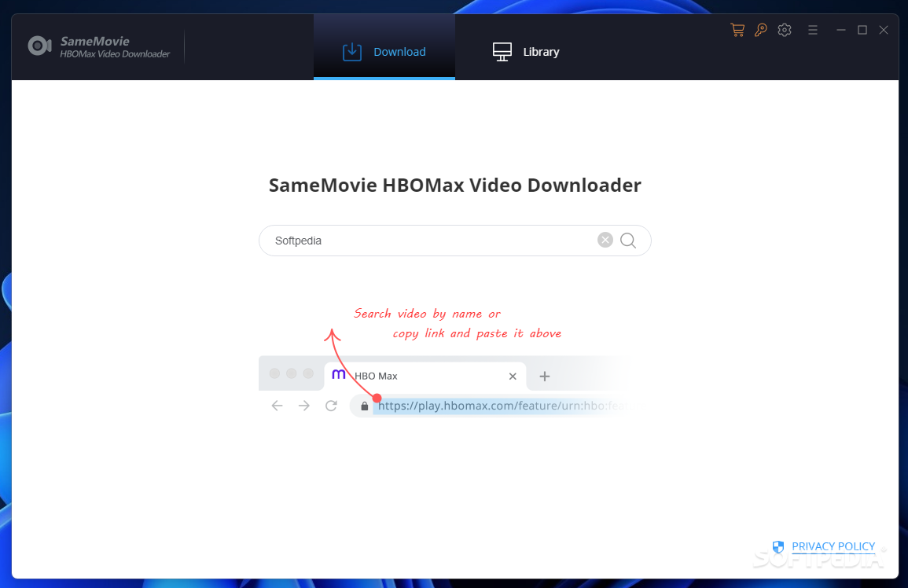The width and height of the screenshot is (908, 588).
Task: Click the SameMovie logo icon
Action: pyautogui.click(x=39, y=46)
